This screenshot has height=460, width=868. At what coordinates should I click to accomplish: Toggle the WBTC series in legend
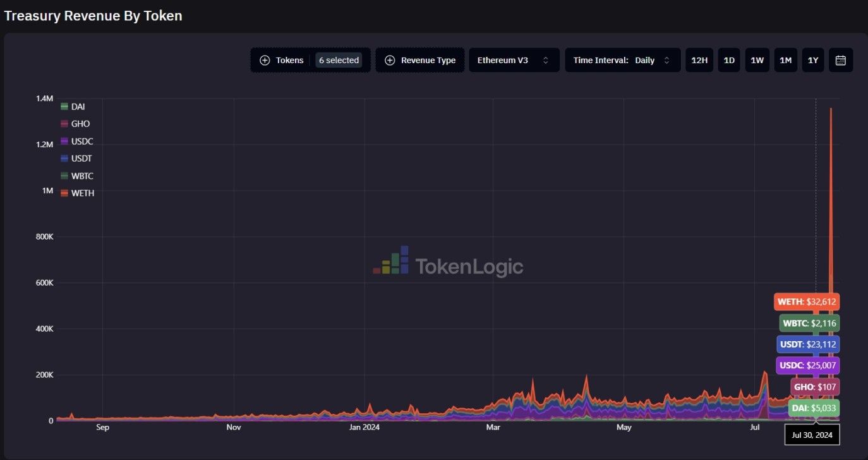[76, 176]
